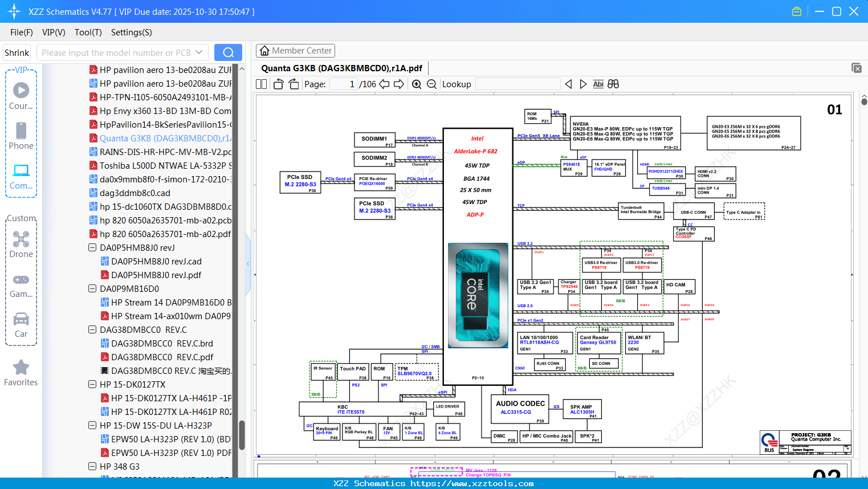This screenshot has width=868, height=489.
Task: Zoom out of the schematic
Action: coord(431,84)
